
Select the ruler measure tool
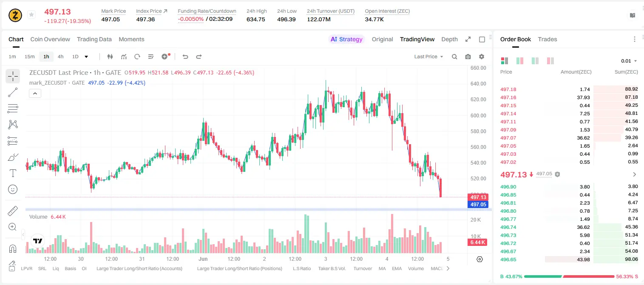(x=13, y=211)
